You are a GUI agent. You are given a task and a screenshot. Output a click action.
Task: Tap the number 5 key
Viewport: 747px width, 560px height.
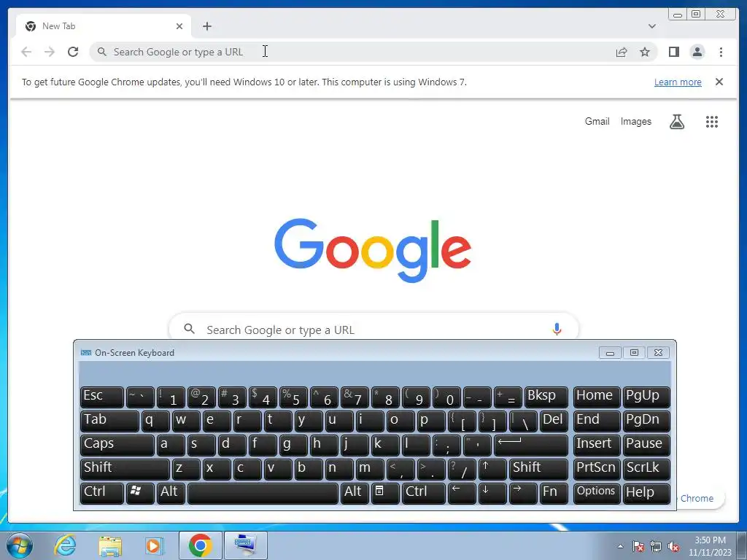click(x=293, y=397)
